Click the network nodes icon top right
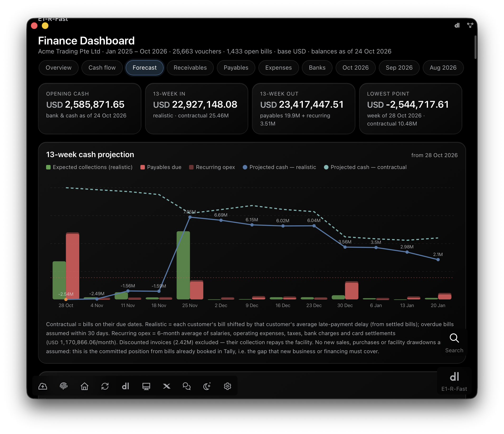The width and height of the screenshot is (504, 434). coord(470,25)
